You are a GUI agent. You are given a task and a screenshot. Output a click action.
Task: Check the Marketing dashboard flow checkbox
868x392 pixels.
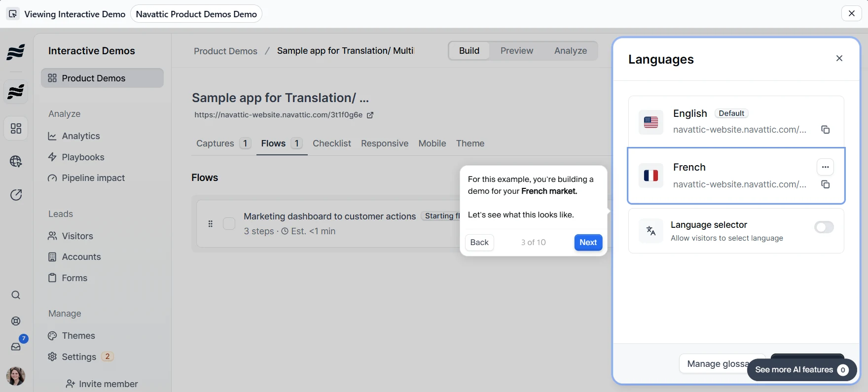(x=229, y=224)
